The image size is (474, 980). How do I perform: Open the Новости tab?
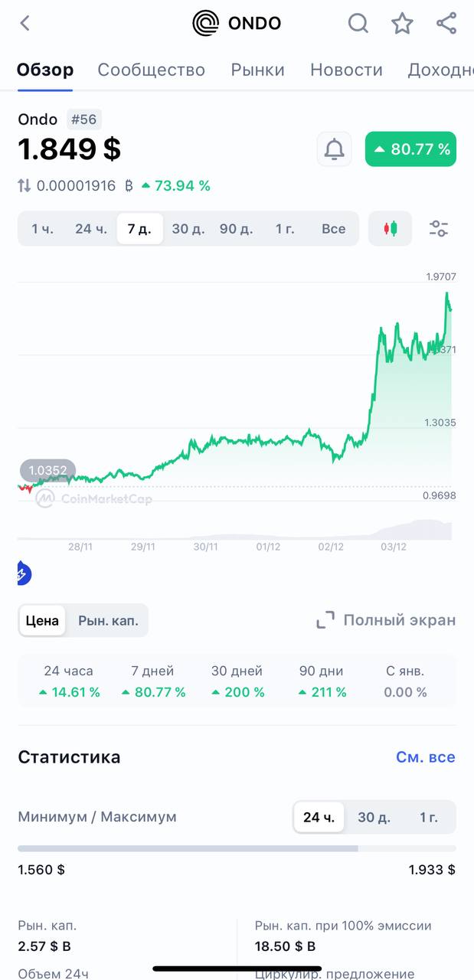click(x=345, y=70)
